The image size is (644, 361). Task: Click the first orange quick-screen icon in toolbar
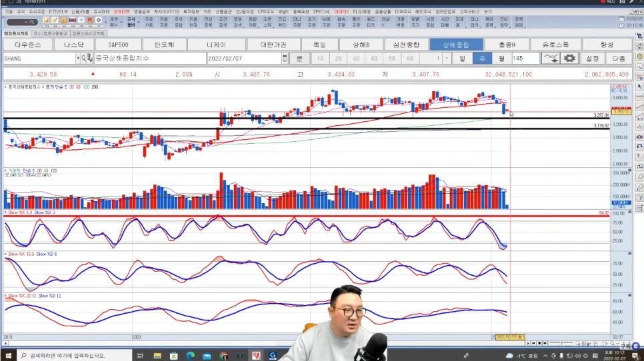46,20
